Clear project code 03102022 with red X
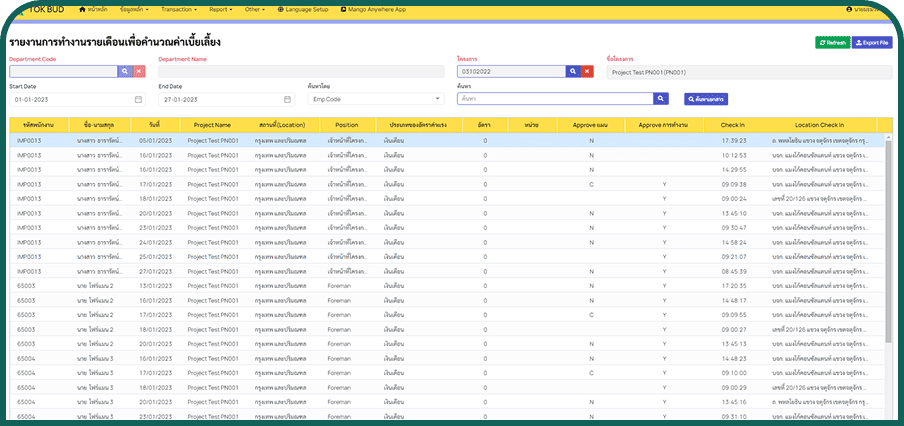The image size is (904, 426). tap(588, 72)
